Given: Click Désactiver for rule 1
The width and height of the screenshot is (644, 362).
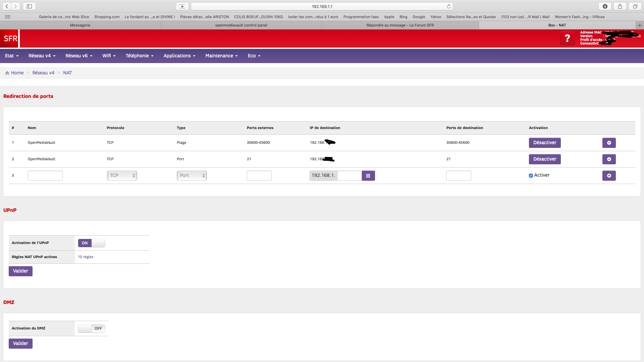Looking at the screenshot, I should point(544,143).
